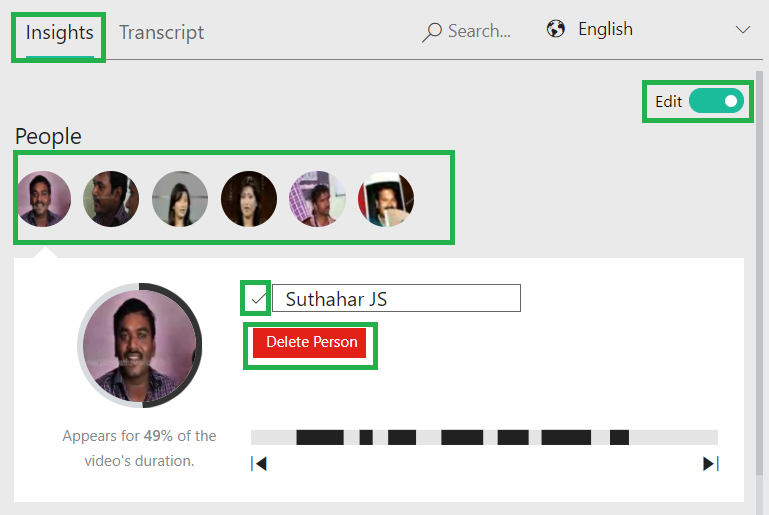Expand the English language dropdown
The image size is (769, 515).
coord(743,30)
